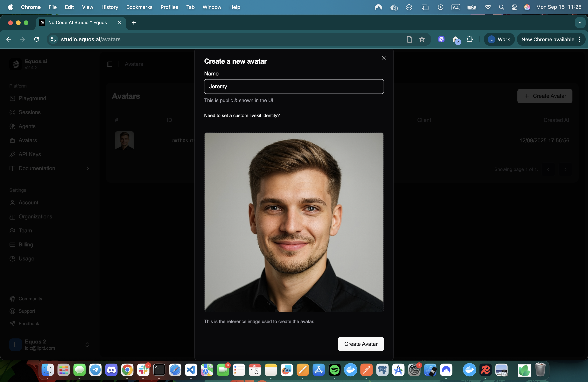Open Discord from the dock
This screenshot has width=588, height=382.
111,370
